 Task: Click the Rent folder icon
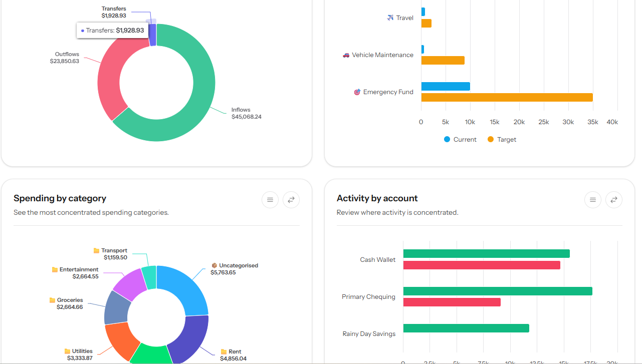coord(224,351)
